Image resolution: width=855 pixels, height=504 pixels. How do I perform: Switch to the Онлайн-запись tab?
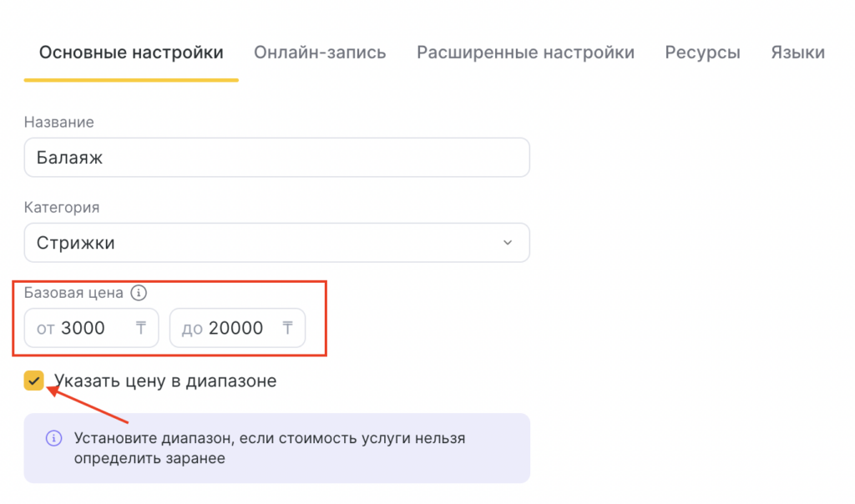tap(320, 53)
